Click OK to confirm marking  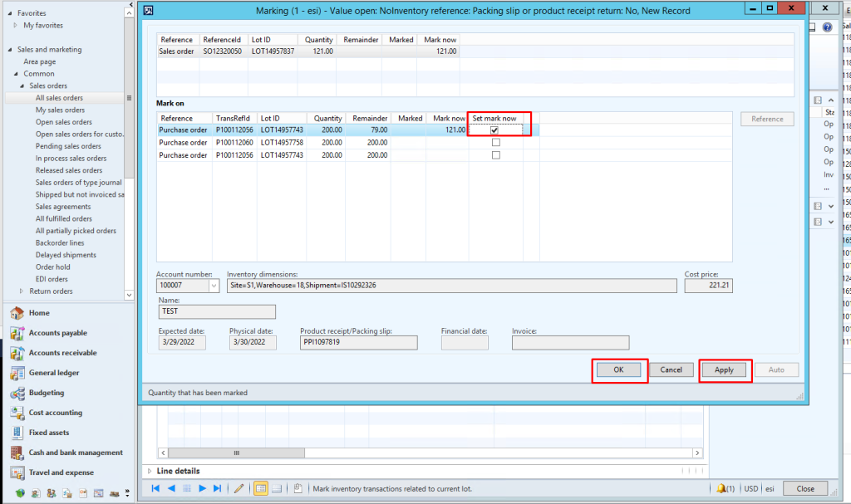[x=619, y=370]
